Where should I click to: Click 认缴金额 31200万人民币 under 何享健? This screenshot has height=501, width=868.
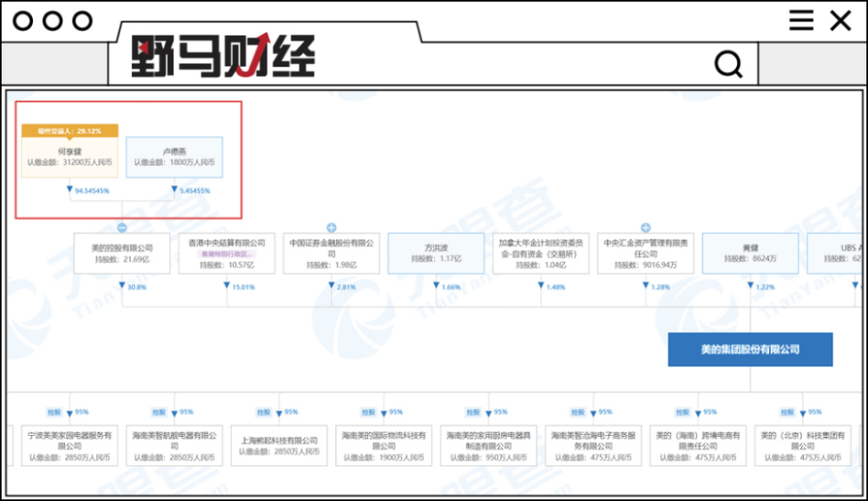(x=69, y=162)
